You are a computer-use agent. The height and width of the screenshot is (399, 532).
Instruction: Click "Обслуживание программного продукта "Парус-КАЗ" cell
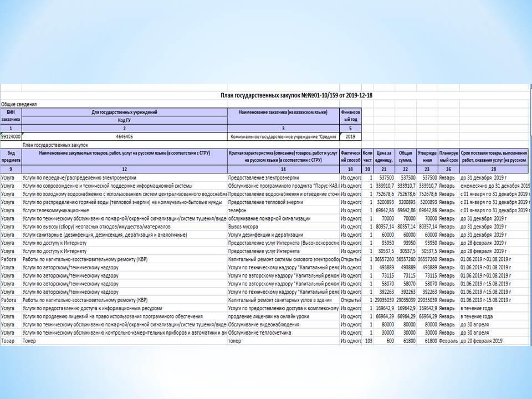point(284,186)
